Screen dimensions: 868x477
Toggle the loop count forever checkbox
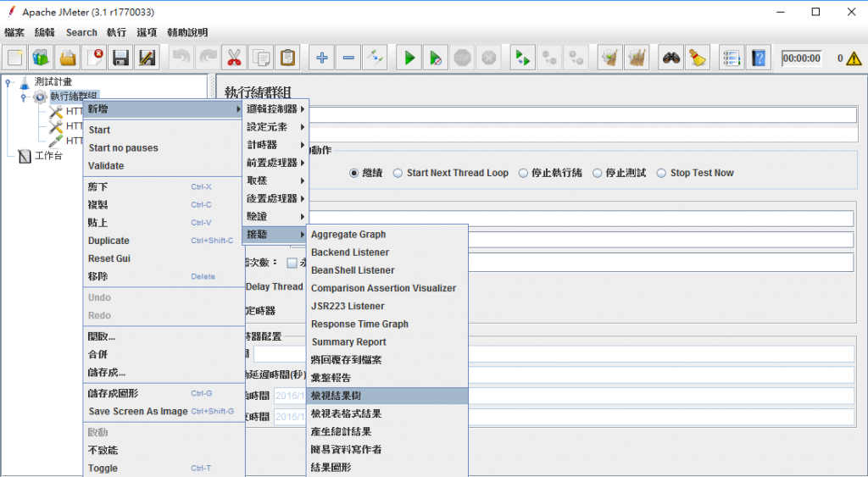(x=292, y=263)
